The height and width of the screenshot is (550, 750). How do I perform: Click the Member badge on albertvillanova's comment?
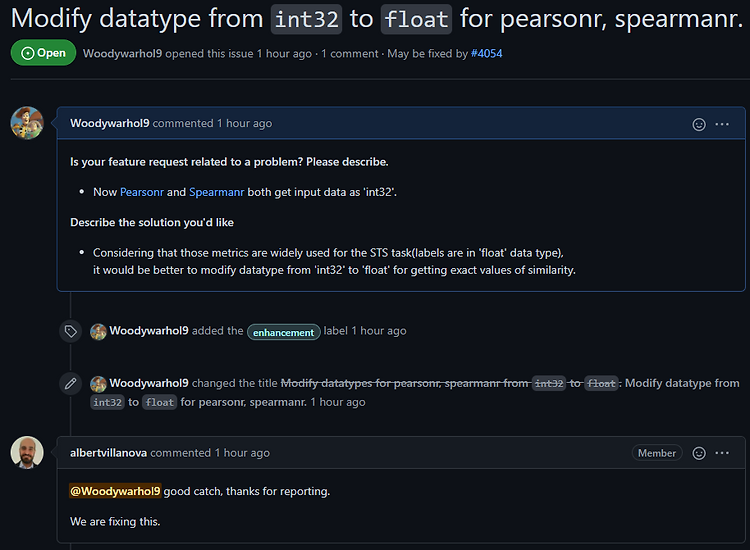click(x=657, y=453)
